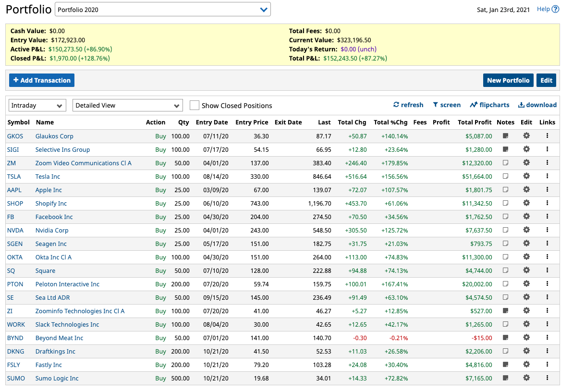Viewport: 573px width, 392px height.
Task: Open links dots for SGEN row
Action: coord(547,244)
